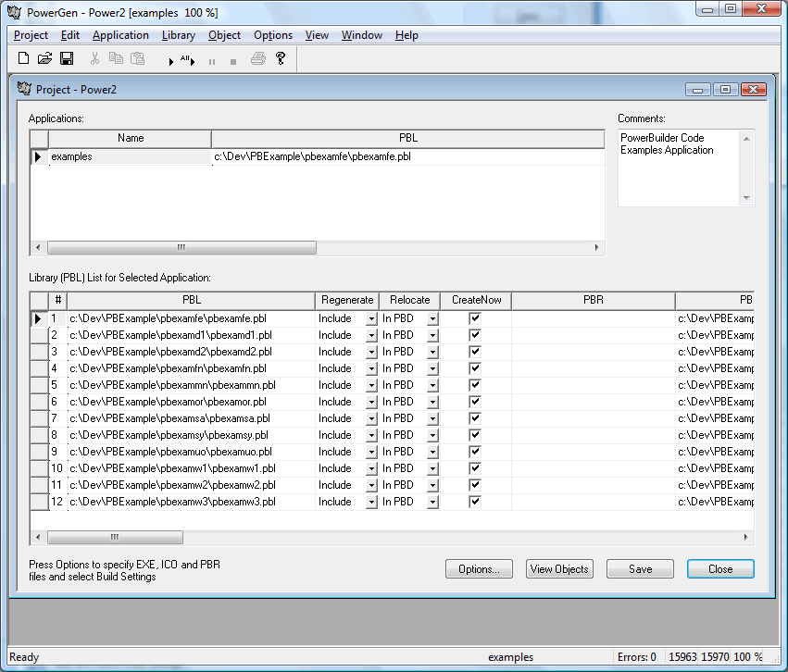Open the Object menu
788x672 pixels.
coord(224,35)
